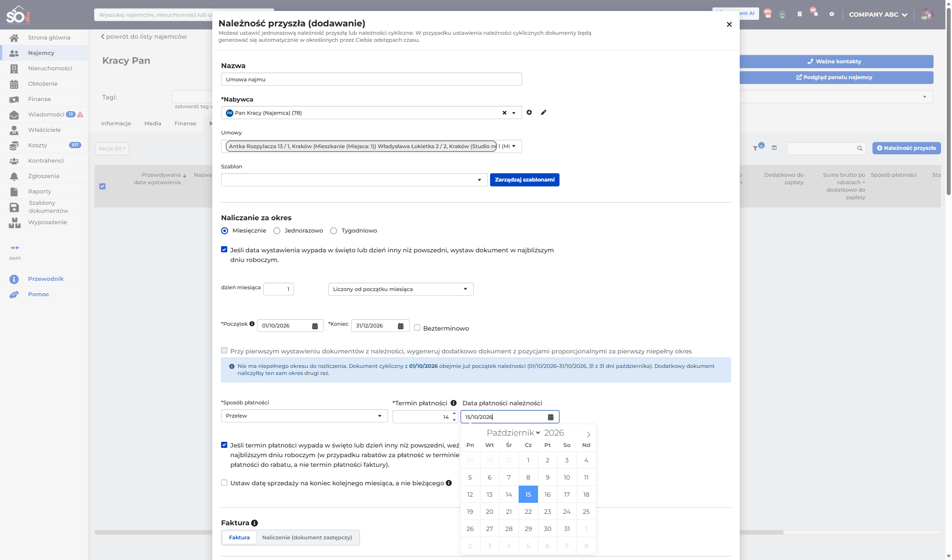Open Media tab on tenant page
Screen dimensions: 952x560
pos(153,124)
